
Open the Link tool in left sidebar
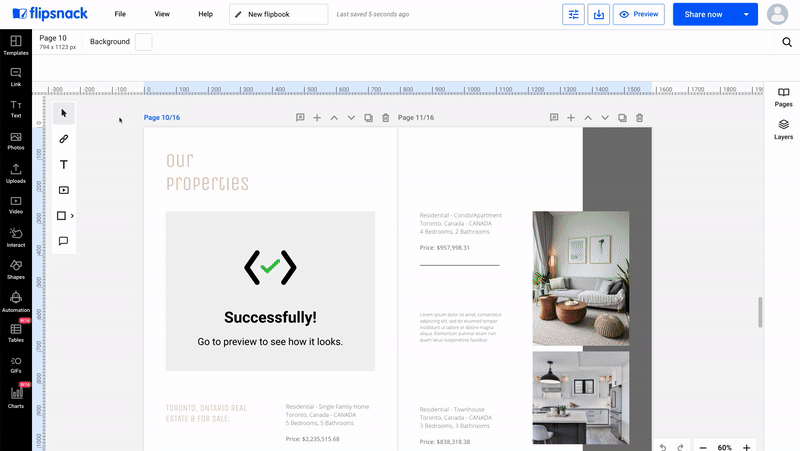click(x=16, y=77)
